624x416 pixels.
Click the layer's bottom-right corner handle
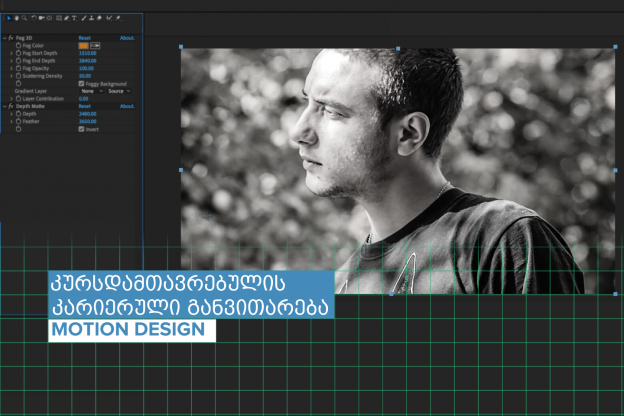615,294
